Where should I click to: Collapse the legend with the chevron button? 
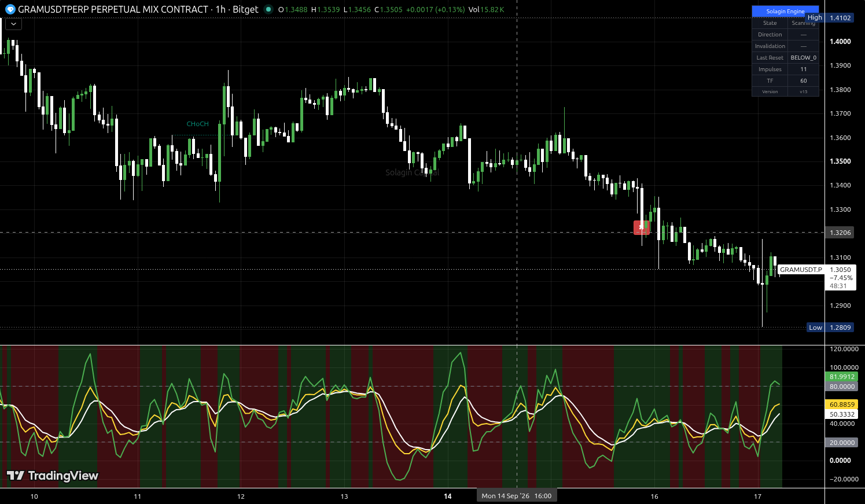13,24
